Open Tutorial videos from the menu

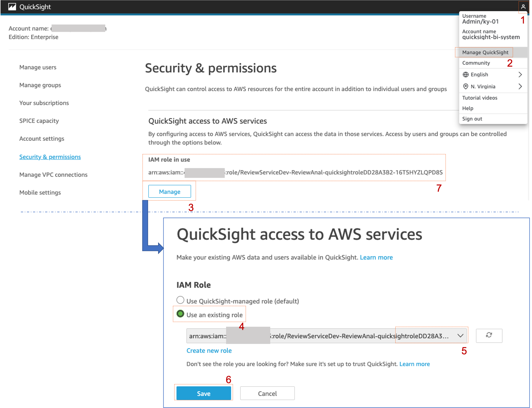[479, 98]
